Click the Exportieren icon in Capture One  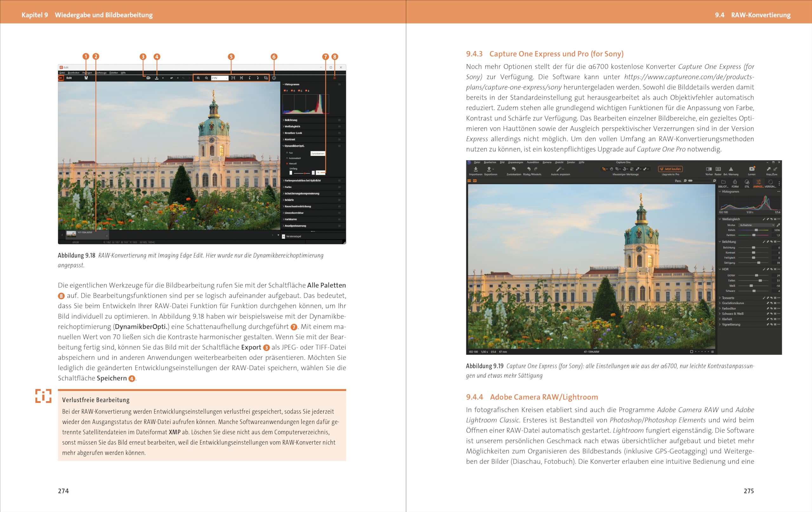tap(489, 169)
